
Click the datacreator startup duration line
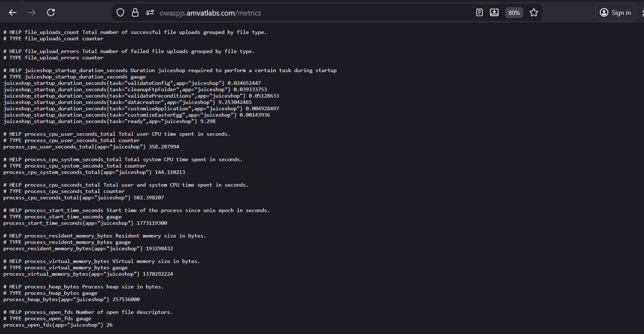(127, 102)
